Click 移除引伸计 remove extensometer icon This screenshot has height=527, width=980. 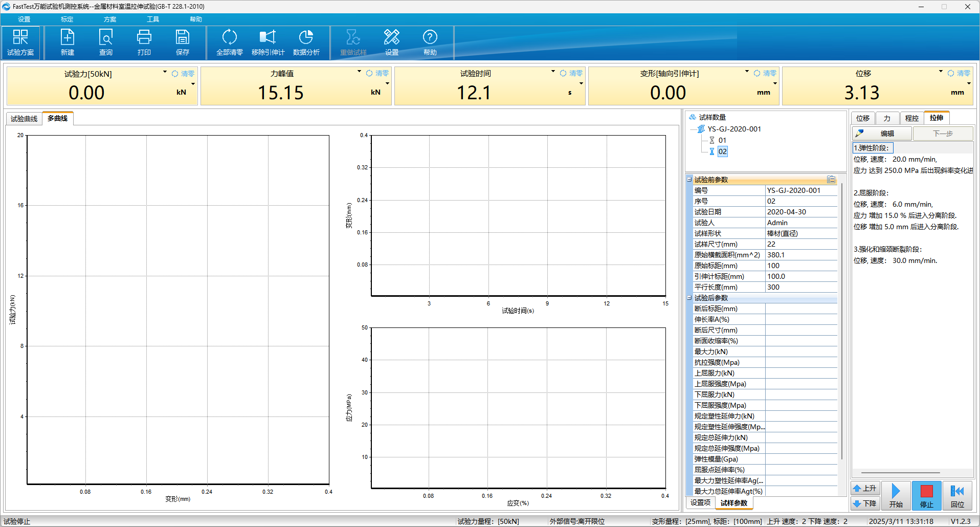pyautogui.click(x=268, y=42)
